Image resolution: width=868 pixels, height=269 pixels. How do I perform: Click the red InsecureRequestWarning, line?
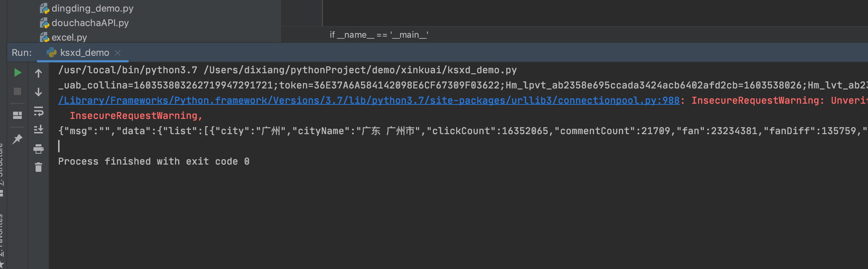136,116
